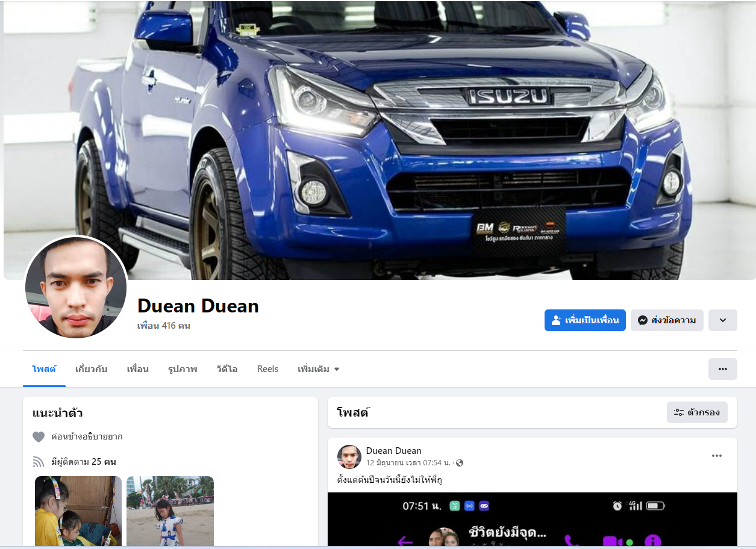Click the followers feed icon in intro
Viewport: 756px width, 549px height.
coord(39,462)
